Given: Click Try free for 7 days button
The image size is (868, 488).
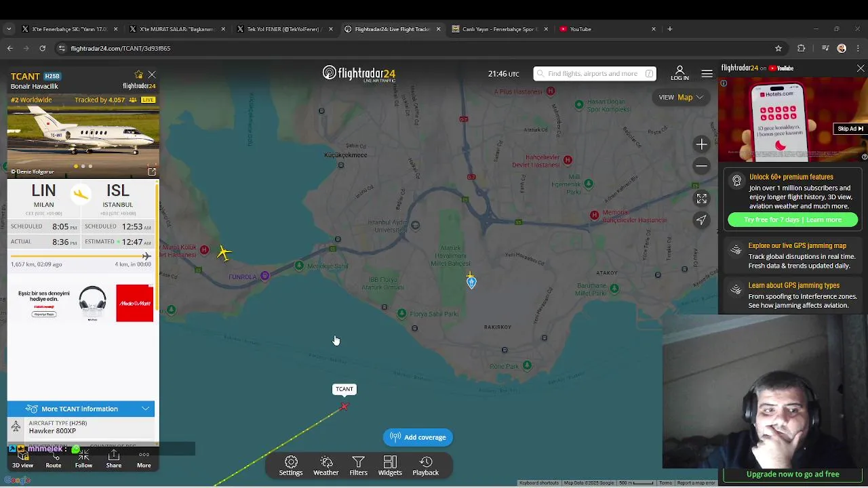Looking at the screenshot, I should [793, 220].
